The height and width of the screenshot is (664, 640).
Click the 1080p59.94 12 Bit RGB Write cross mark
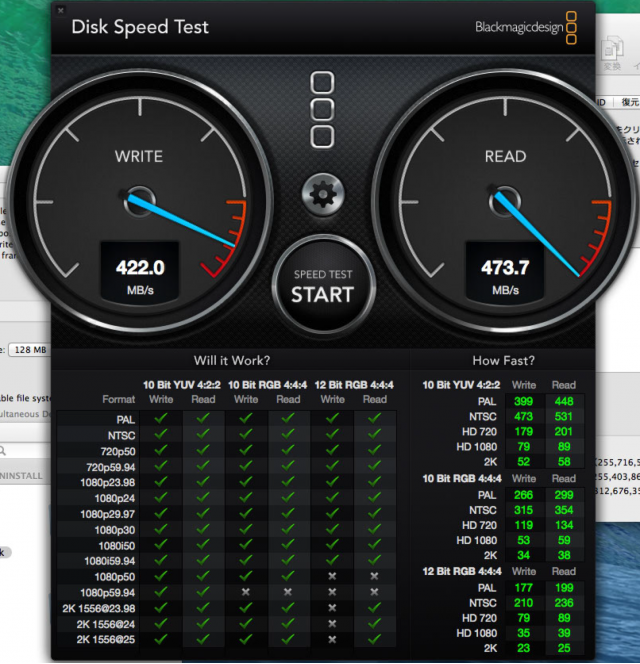click(x=332, y=592)
